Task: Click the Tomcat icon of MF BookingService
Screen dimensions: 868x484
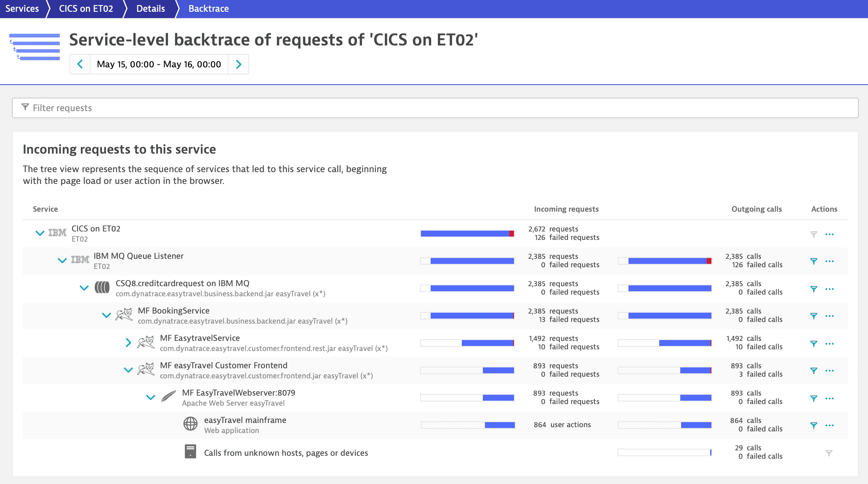Action: click(x=124, y=314)
